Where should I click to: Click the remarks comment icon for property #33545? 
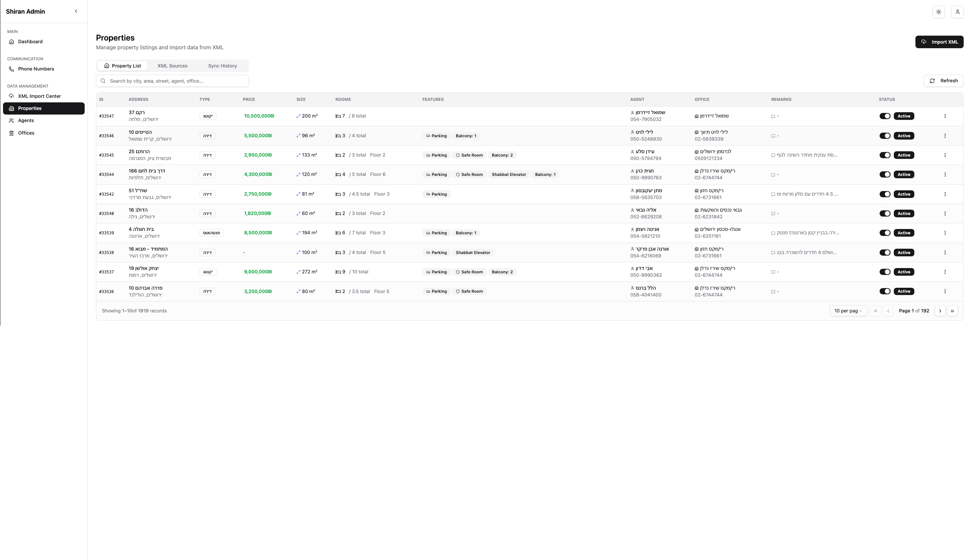click(773, 155)
